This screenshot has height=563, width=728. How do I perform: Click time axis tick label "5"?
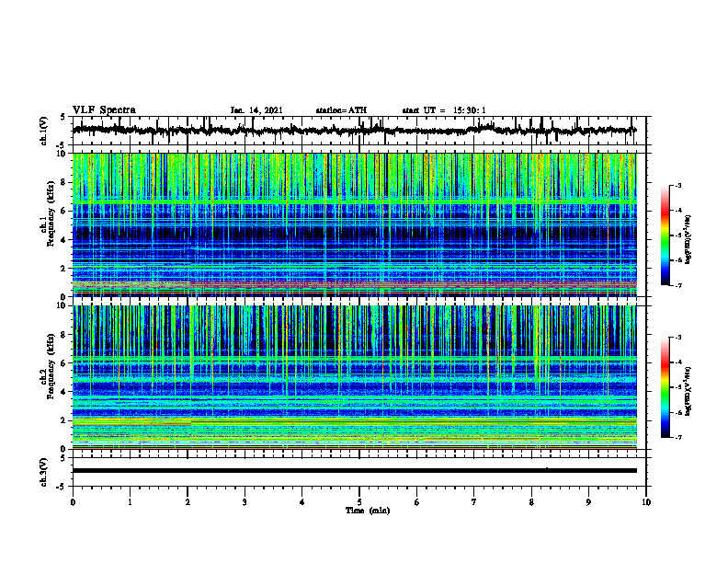tap(359, 502)
